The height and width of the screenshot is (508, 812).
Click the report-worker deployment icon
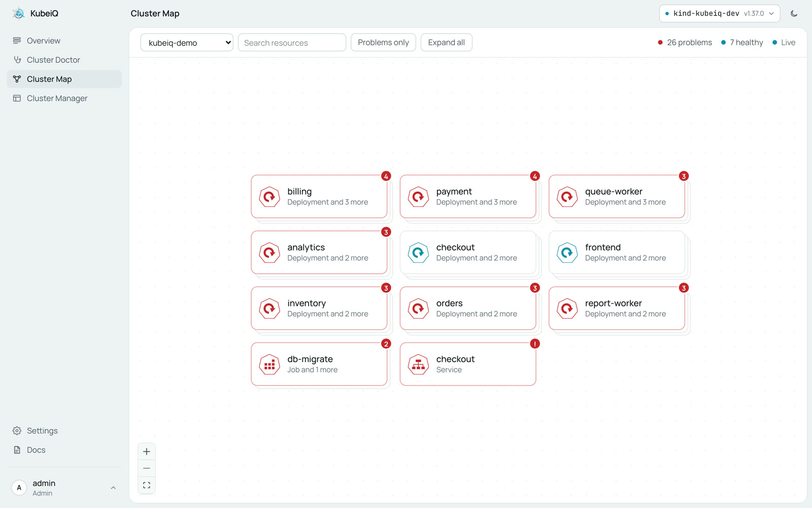click(567, 308)
